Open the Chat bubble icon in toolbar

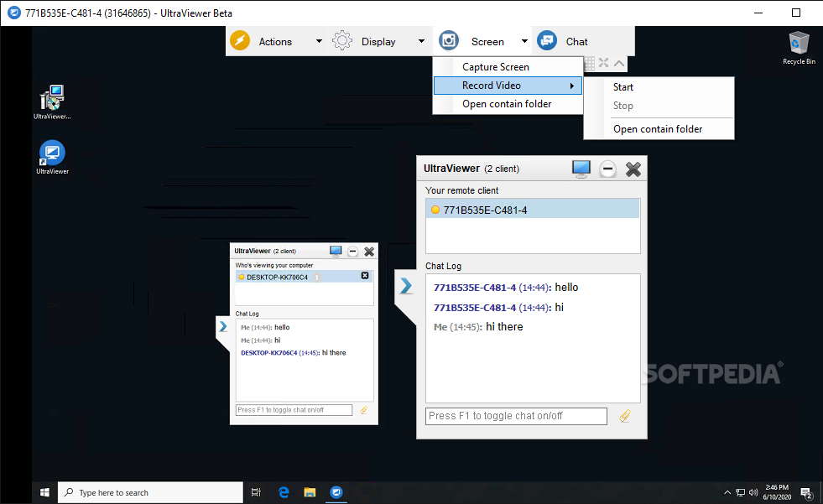[x=547, y=40]
